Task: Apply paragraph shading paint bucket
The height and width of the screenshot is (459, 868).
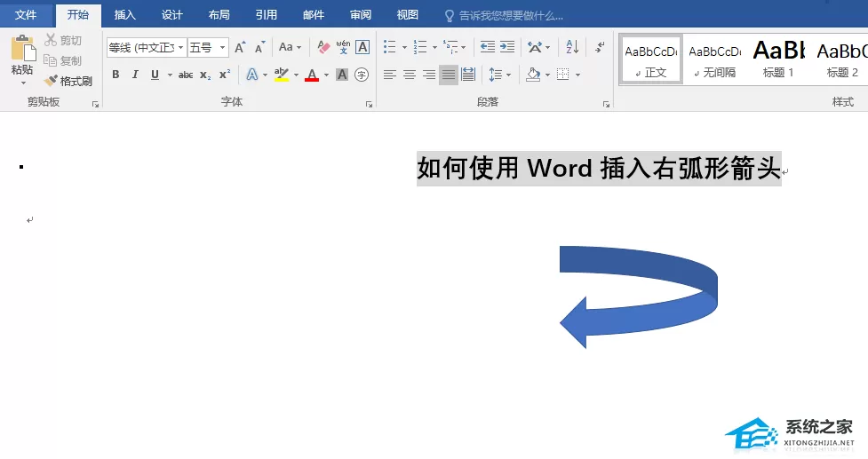Action: click(533, 74)
